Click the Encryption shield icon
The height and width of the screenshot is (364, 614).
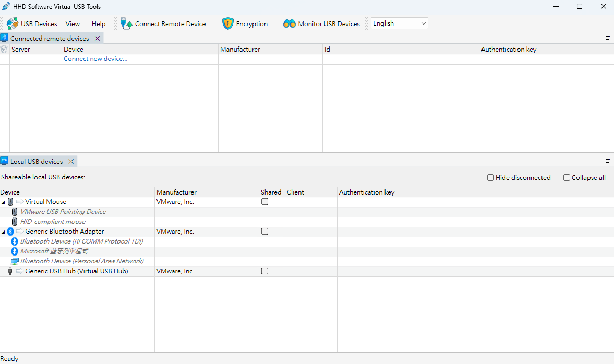click(227, 23)
